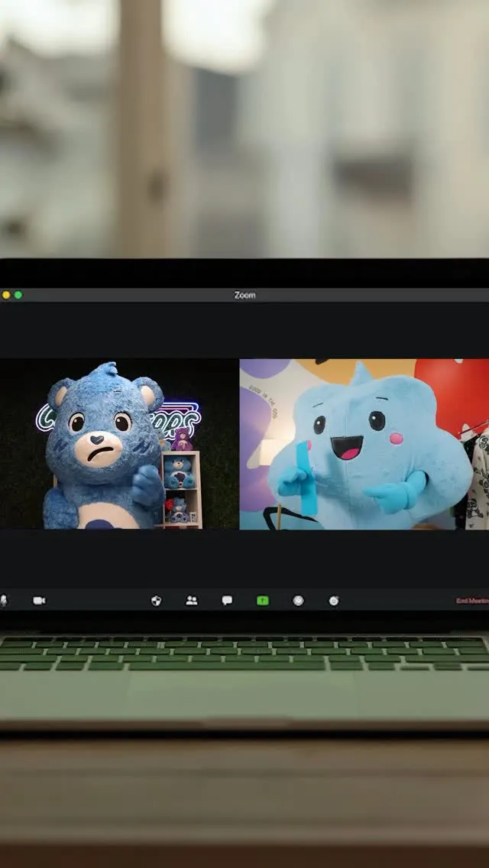489x868 pixels.
Task: Open the Reactions emoji menu
Action: [334, 601]
